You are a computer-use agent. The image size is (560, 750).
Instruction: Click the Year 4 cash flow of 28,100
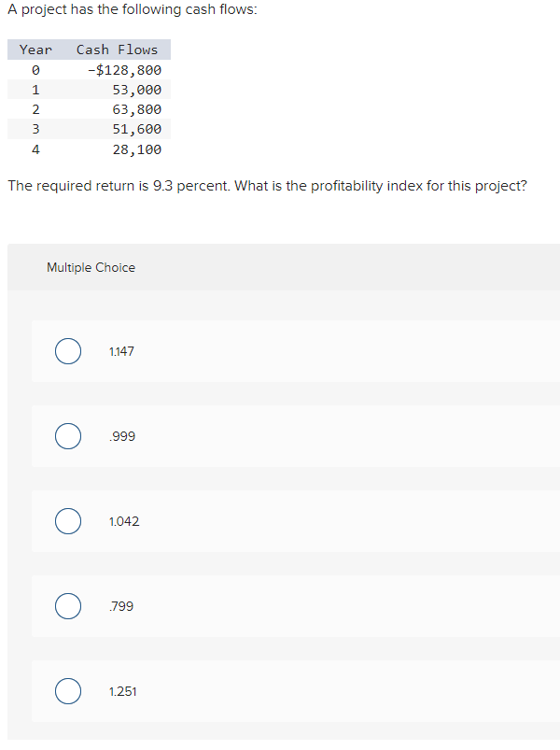135,149
